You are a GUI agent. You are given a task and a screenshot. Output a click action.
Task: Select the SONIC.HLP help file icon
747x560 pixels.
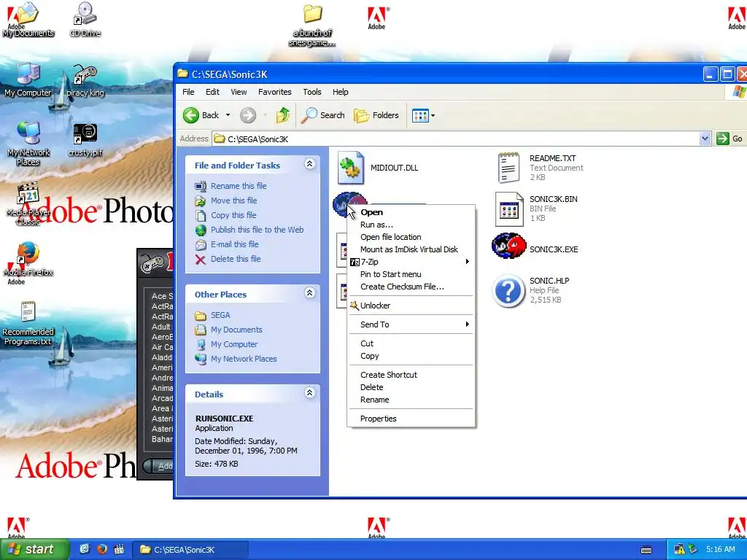(x=508, y=290)
